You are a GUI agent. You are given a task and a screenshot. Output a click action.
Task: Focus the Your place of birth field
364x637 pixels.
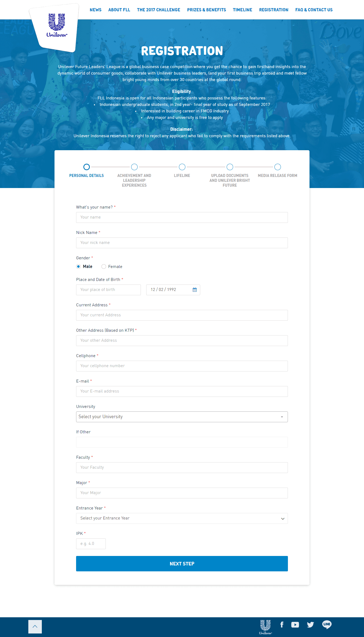(108, 290)
